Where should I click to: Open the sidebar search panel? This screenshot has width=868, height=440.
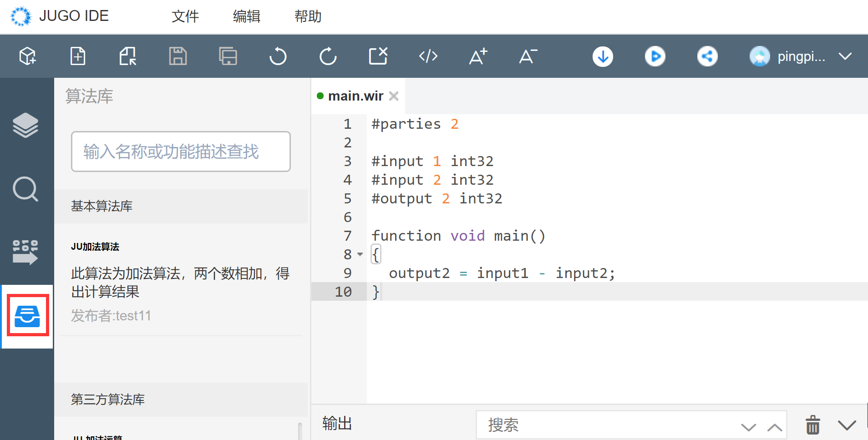click(25, 188)
